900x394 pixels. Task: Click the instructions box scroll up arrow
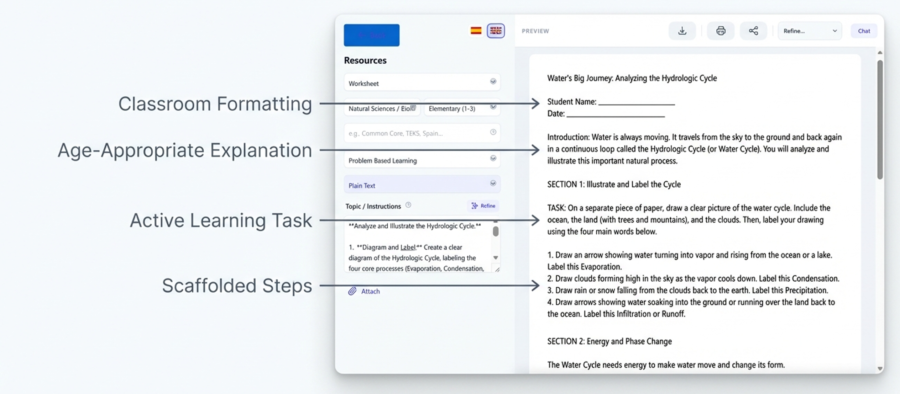pos(496,223)
